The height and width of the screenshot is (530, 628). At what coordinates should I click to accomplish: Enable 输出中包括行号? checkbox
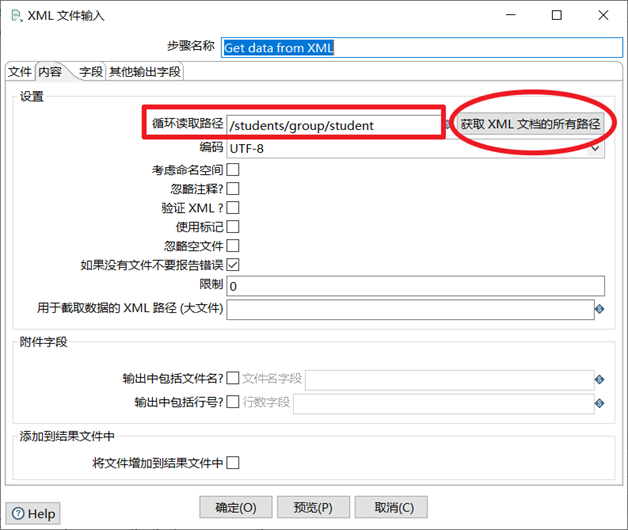click(233, 401)
